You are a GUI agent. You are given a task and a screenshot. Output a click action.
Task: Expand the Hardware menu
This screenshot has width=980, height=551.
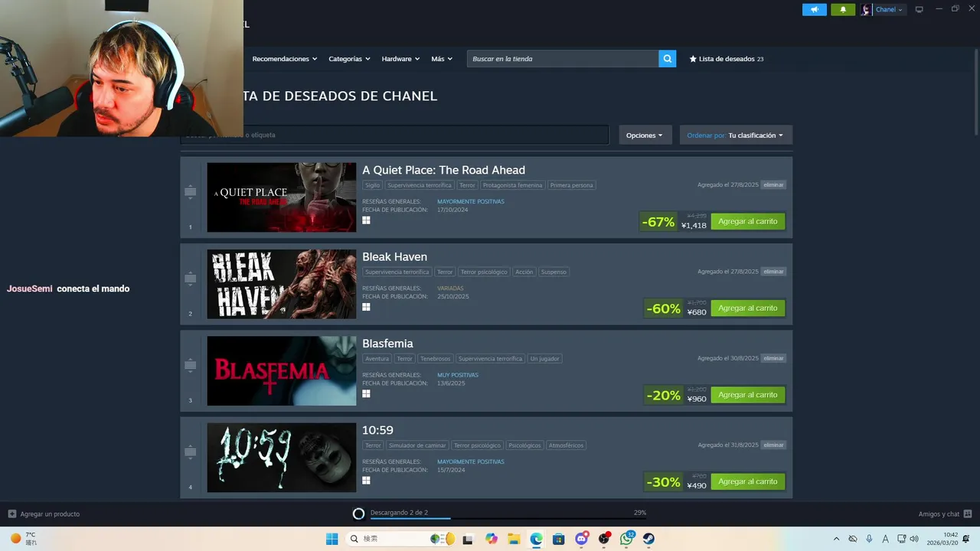400,59
